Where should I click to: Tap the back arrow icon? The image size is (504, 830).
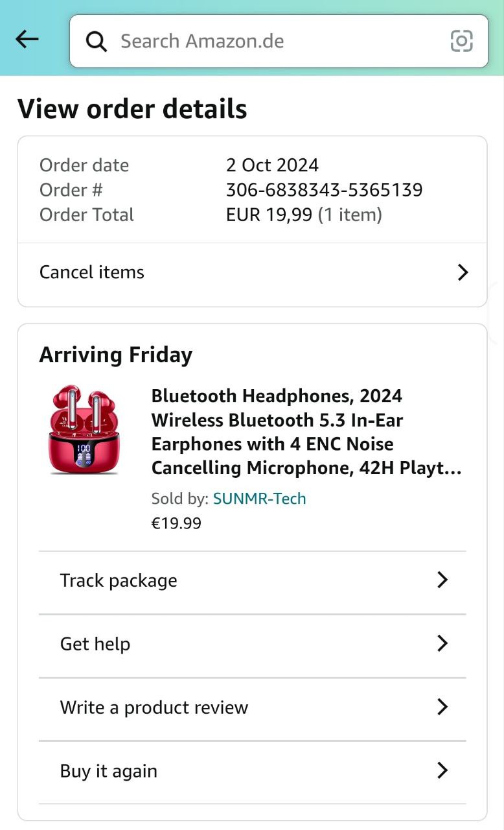27,40
